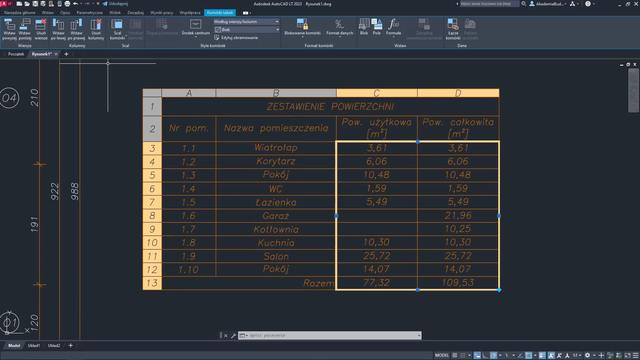Click the vertical scrollbar in drawing area
The image size is (640, 360).
coord(633,91)
